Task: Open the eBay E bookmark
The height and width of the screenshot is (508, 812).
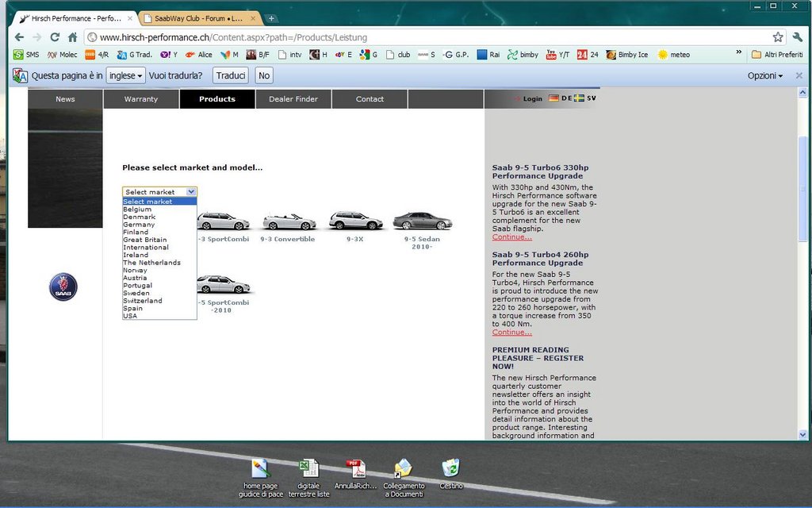Action: [x=343, y=55]
